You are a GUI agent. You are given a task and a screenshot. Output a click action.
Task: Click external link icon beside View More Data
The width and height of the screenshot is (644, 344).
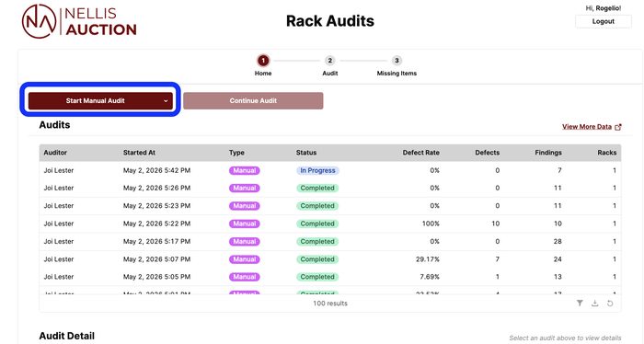[x=618, y=127]
